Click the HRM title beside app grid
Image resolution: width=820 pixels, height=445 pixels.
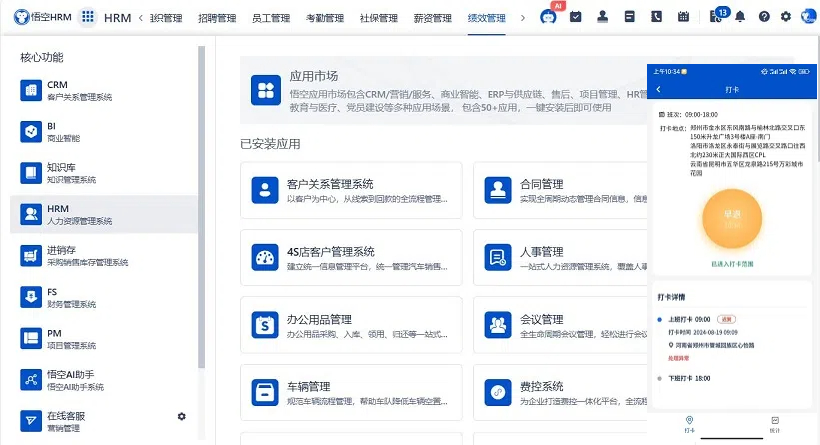(118, 18)
